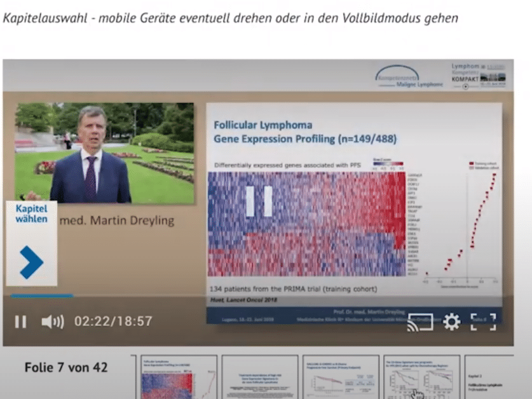Viewport: 532px width, 399px height.
Task: Open Chromecast streaming via the cast icon
Action: coord(420,322)
